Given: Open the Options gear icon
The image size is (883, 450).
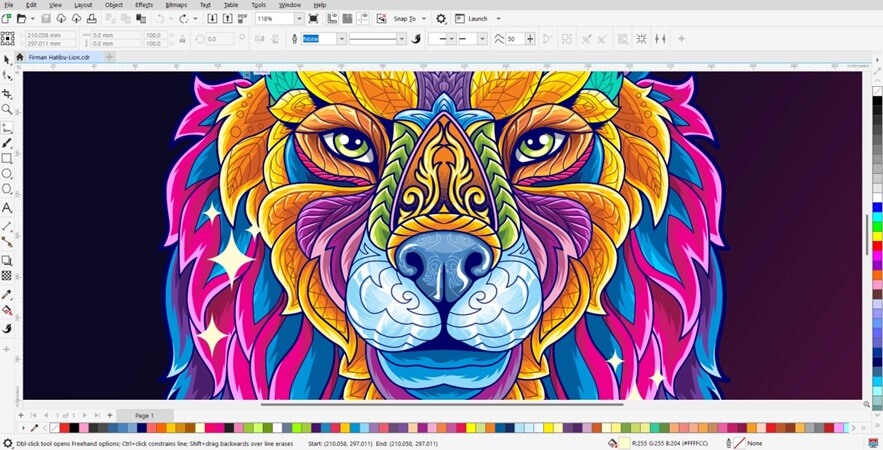Looking at the screenshot, I should 441,19.
